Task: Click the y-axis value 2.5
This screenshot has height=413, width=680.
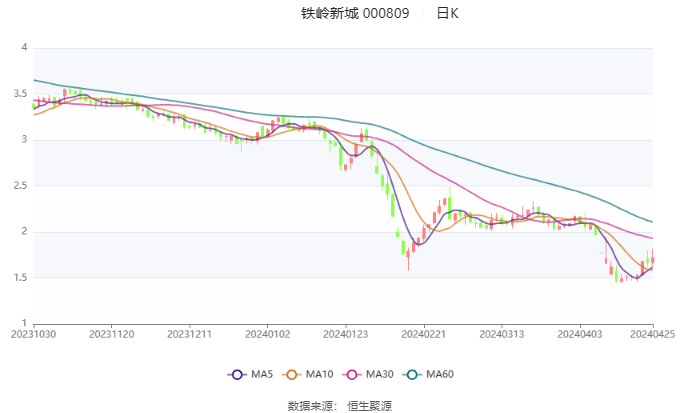Action: (20, 186)
